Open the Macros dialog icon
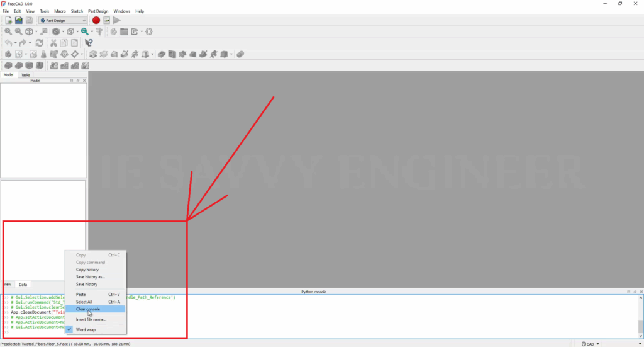The width and height of the screenshot is (644, 347). click(x=107, y=20)
